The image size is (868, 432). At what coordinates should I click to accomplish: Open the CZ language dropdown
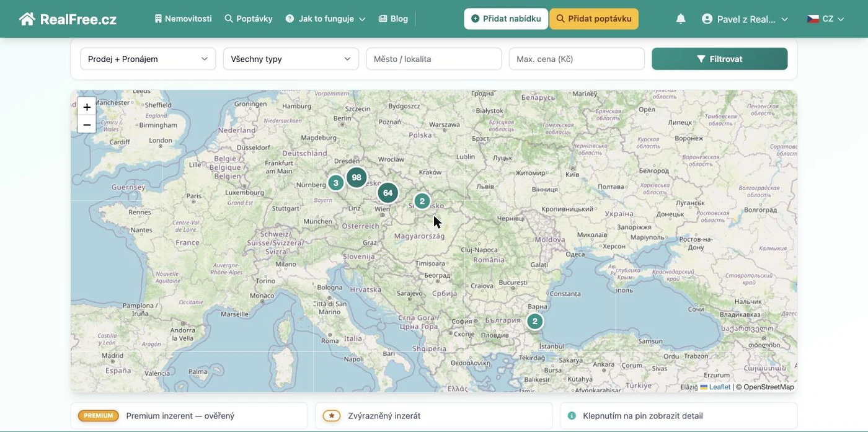pos(825,19)
